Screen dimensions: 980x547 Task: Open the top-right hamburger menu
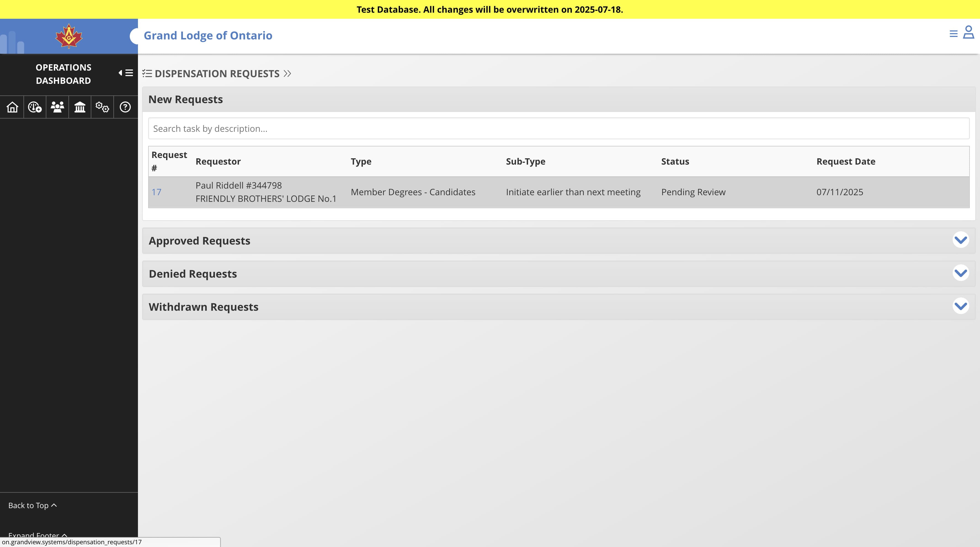[x=953, y=34]
